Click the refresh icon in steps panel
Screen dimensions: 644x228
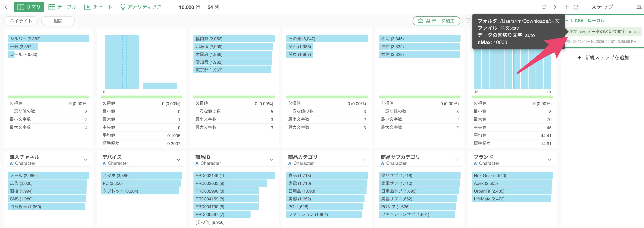pos(576,7)
